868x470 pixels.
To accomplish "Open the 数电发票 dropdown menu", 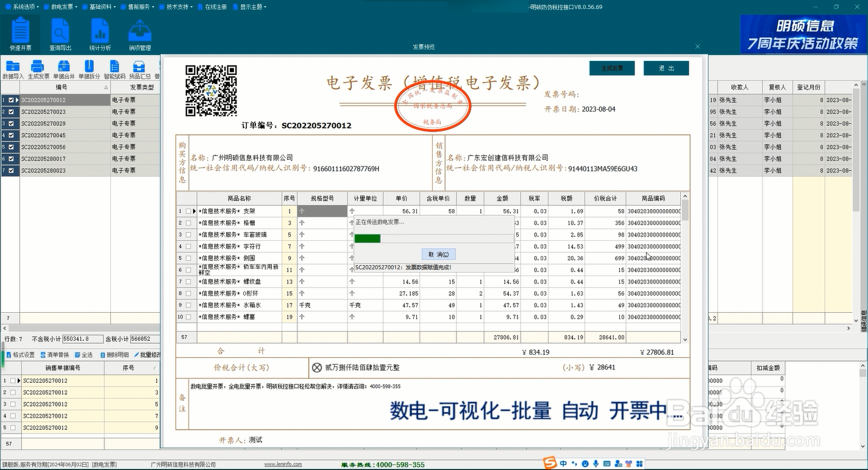I will point(62,7).
